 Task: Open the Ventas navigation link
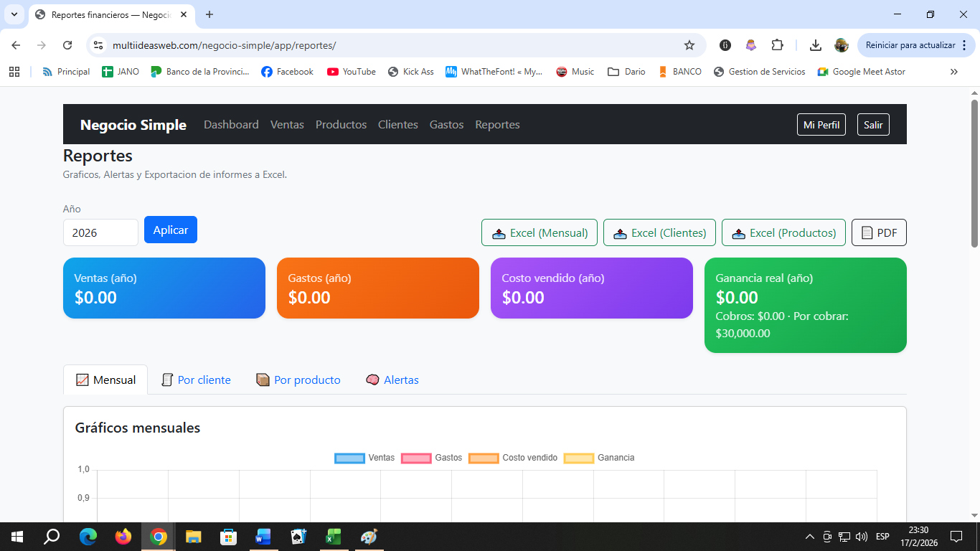click(287, 124)
